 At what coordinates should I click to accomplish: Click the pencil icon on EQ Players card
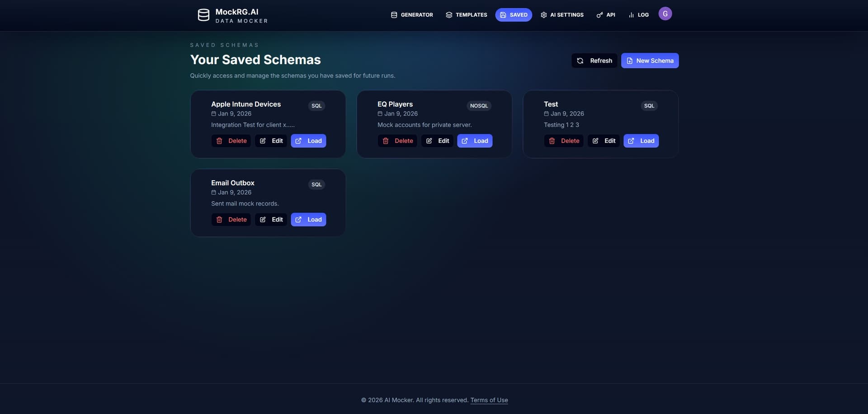[x=429, y=141]
